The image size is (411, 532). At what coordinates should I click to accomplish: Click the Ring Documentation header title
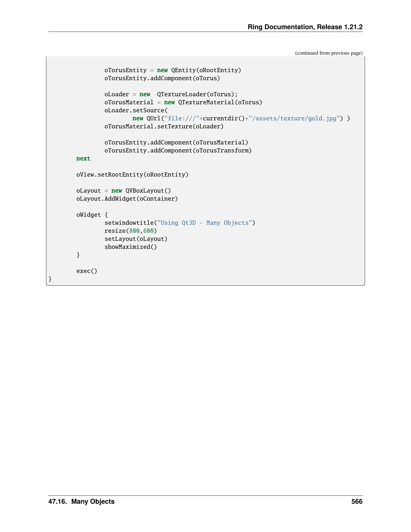click(x=305, y=27)
